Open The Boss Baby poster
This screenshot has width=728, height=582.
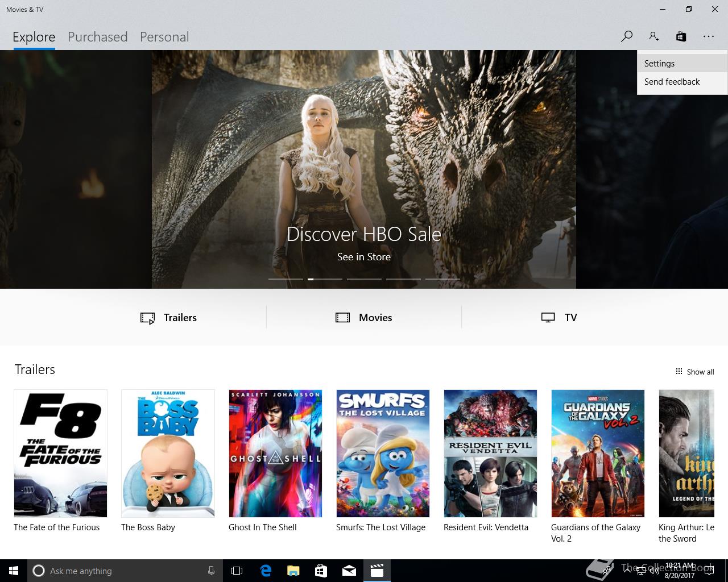click(x=168, y=454)
